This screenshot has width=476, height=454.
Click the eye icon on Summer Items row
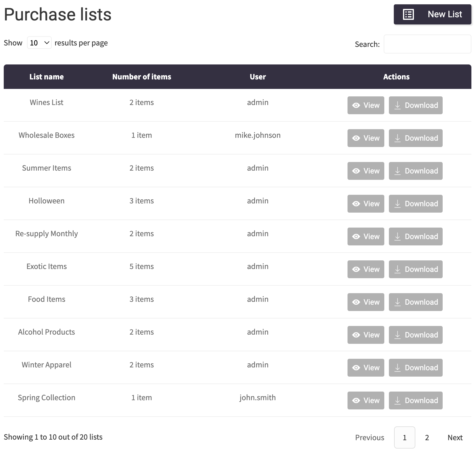356,171
